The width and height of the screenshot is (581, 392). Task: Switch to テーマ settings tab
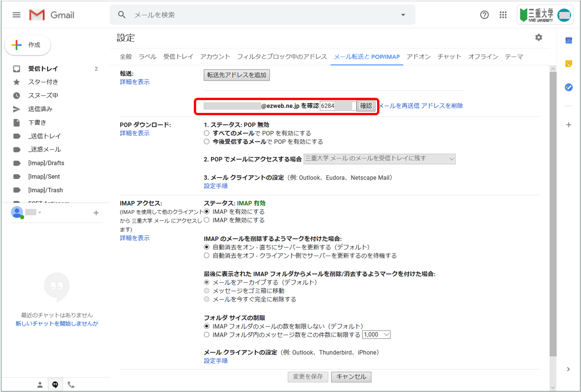pyautogui.click(x=514, y=57)
